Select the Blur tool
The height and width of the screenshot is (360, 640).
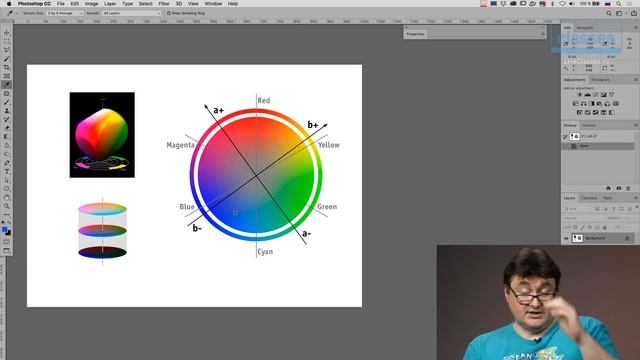[7, 146]
